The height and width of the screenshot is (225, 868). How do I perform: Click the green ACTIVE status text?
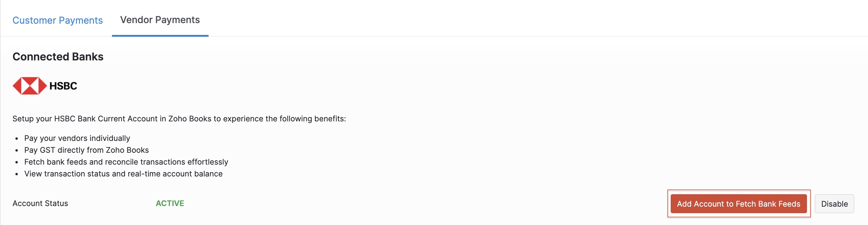170,203
